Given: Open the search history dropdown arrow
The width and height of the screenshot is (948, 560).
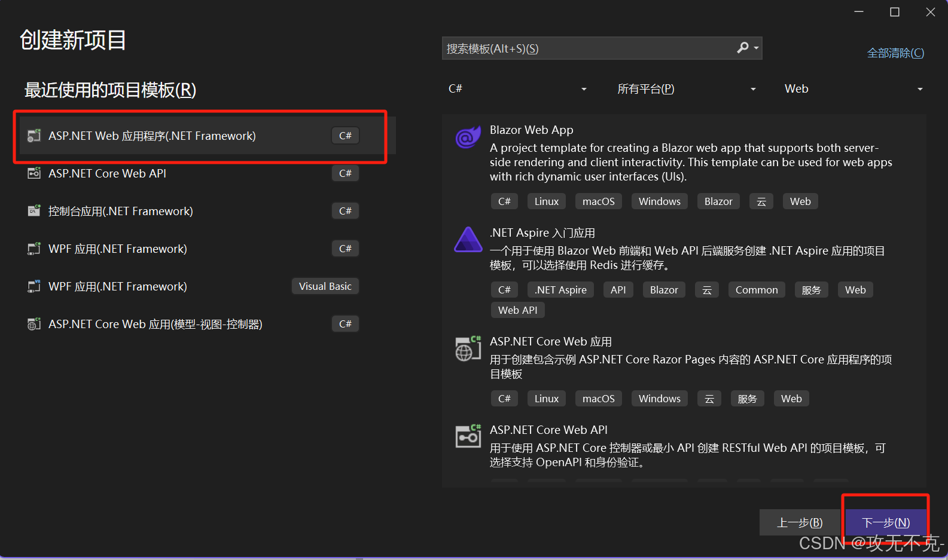Looking at the screenshot, I should [756, 48].
